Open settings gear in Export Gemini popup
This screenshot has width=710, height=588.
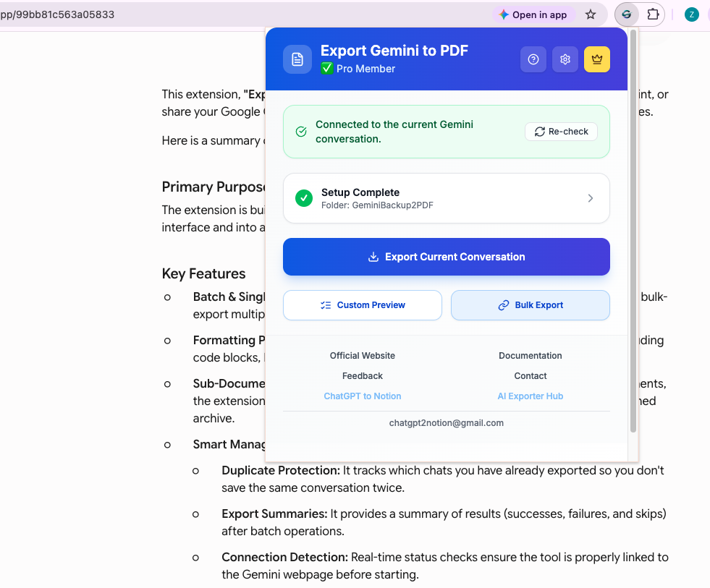click(565, 59)
